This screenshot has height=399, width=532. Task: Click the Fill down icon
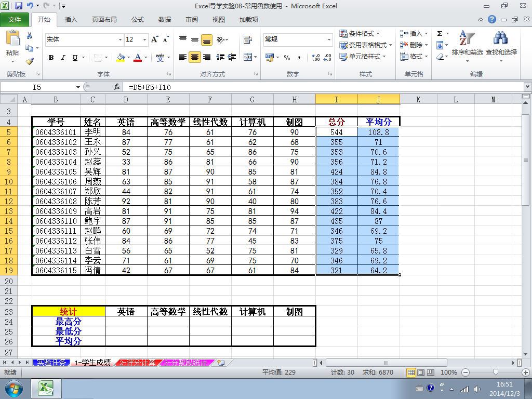(x=440, y=45)
